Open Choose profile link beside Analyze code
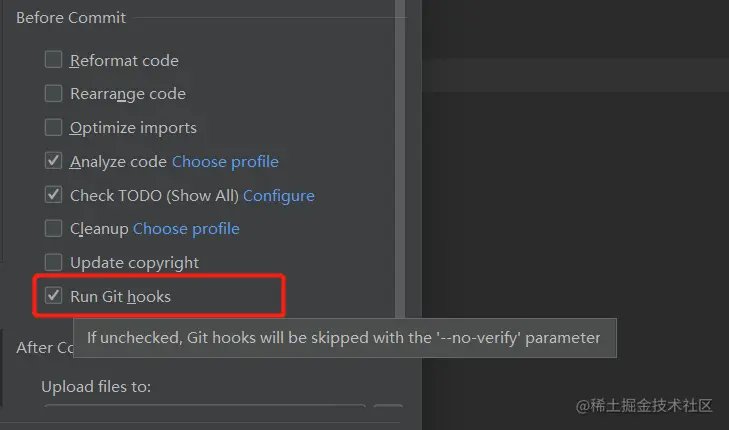 (x=225, y=162)
